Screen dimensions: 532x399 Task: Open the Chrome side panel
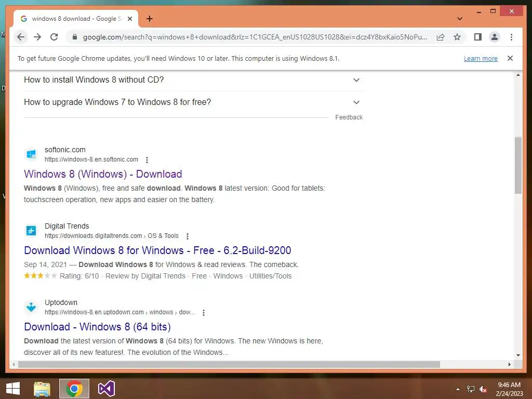tap(478, 37)
